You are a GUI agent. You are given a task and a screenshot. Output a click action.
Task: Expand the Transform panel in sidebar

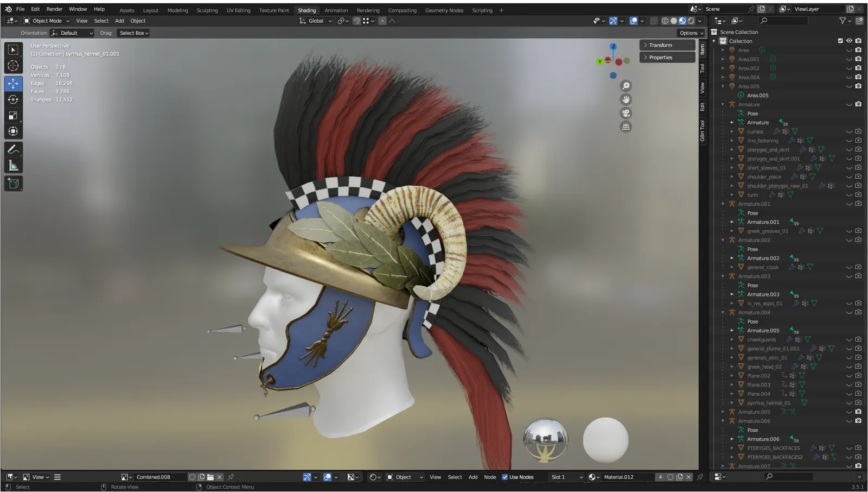(x=667, y=45)
